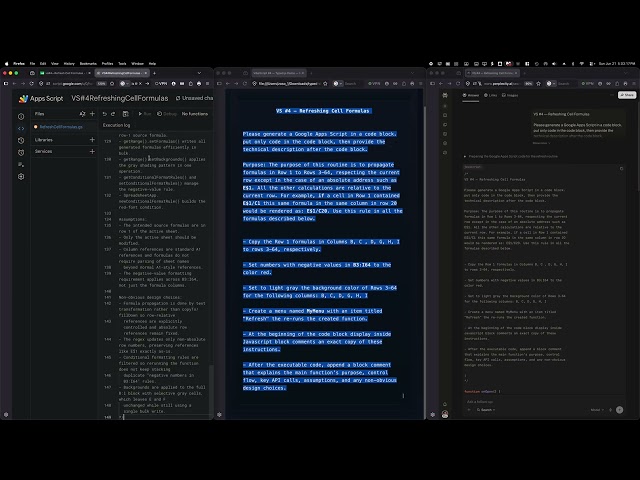
Task: Open the No functions selector dropdown
Action: [x=195, y=114]
